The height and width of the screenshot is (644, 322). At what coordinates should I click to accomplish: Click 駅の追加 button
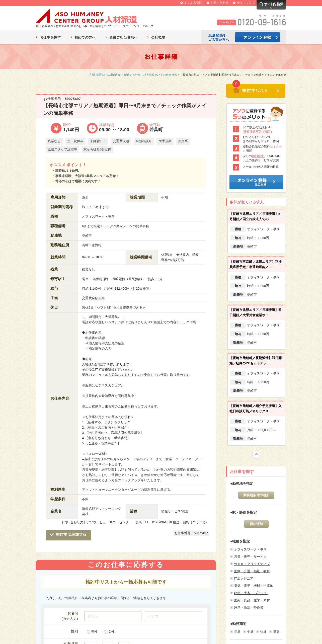coord(256,524)
